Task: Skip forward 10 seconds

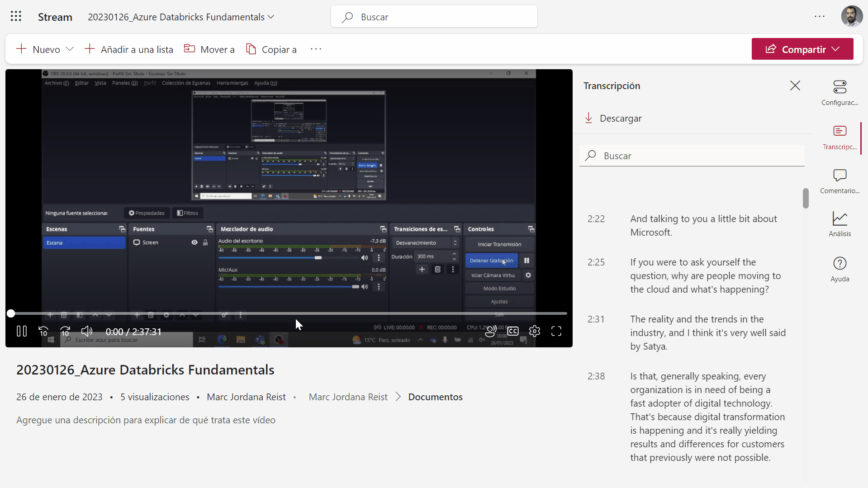Action: [x=65, y=332]
